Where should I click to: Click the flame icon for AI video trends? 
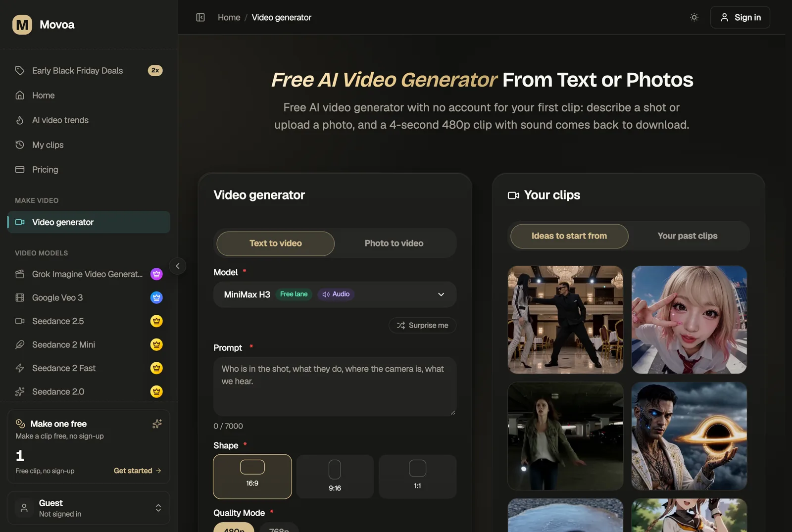20,120
